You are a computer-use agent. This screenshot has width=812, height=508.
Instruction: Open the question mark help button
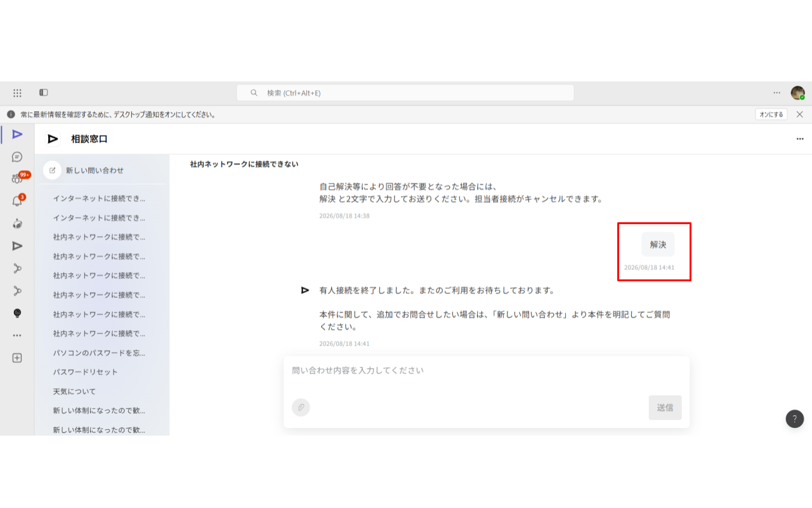[795, 419]
